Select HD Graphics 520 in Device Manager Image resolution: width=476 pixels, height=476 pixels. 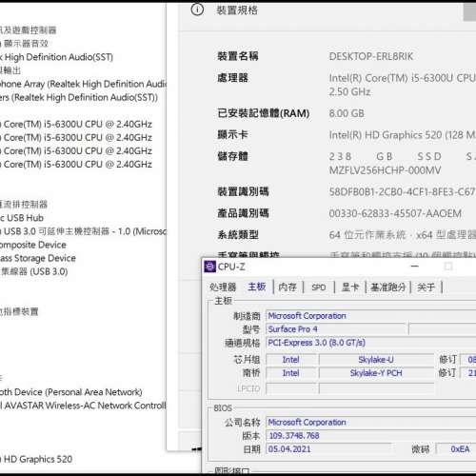36,459
